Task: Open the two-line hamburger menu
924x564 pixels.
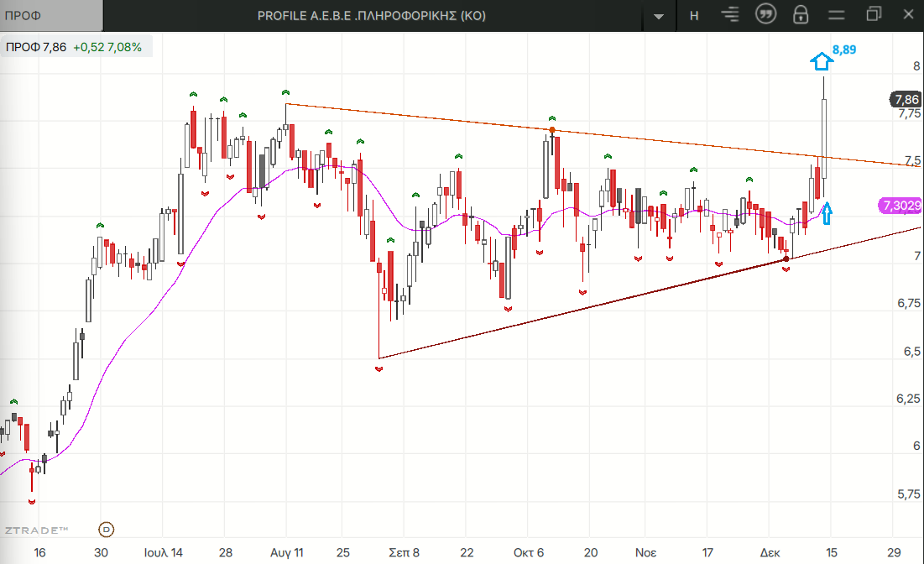Action: 836,15
